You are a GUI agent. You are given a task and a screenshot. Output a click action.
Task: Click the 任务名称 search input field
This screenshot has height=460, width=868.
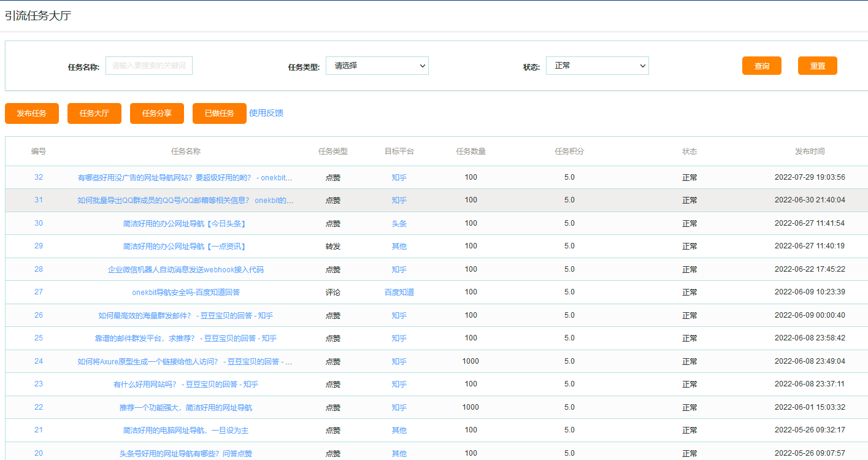(x=149, y=66)
